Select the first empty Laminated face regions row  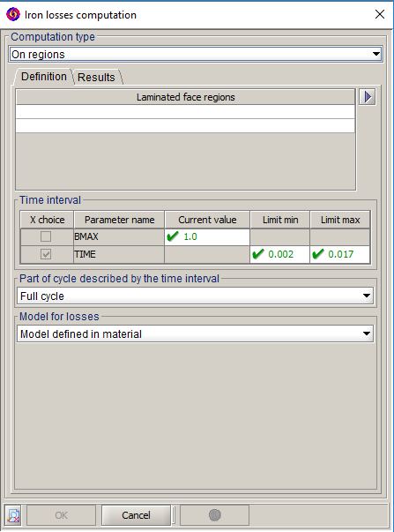(185, 112)
